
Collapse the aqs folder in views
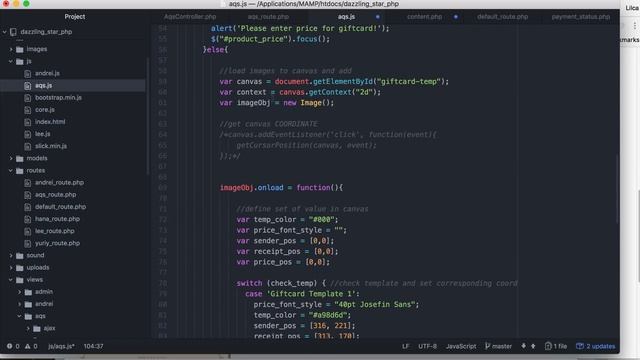pyautogui.click(x=19, y=316)
